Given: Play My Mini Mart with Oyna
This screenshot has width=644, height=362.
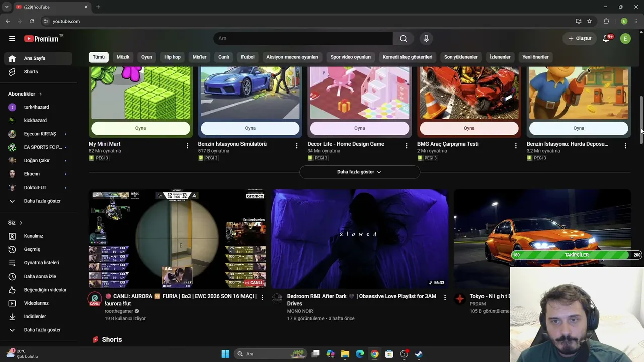Looking at the screenshot, I should pos(141,128).
